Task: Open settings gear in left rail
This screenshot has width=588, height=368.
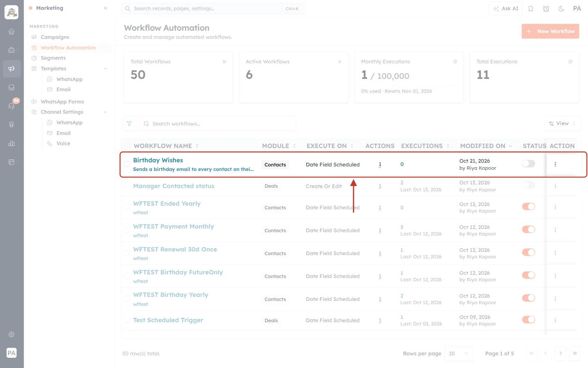Action: click(x=11, y=334)
